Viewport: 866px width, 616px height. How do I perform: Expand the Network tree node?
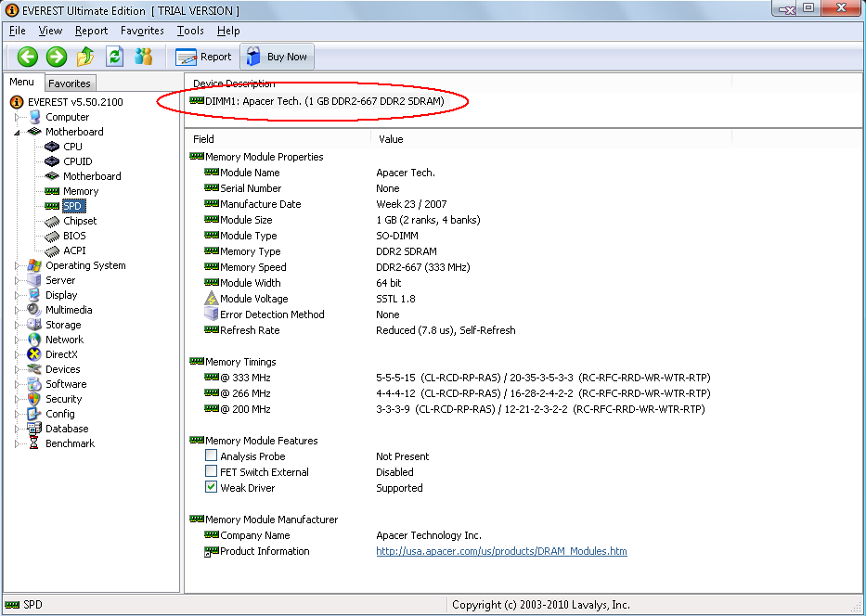click(17, 340)
